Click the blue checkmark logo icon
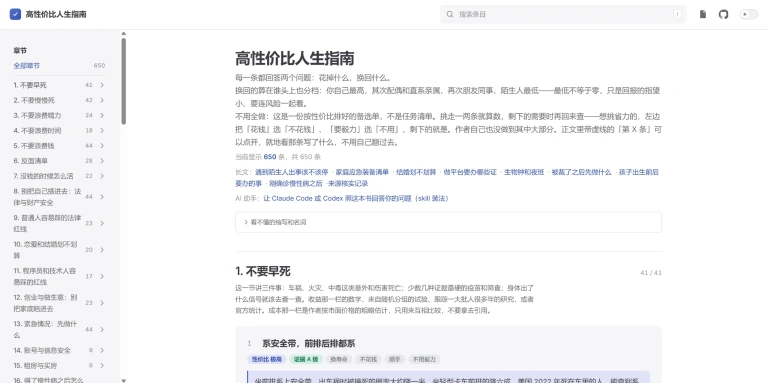The width and height of the screenshot is (768, 383). tap(15, 14)
